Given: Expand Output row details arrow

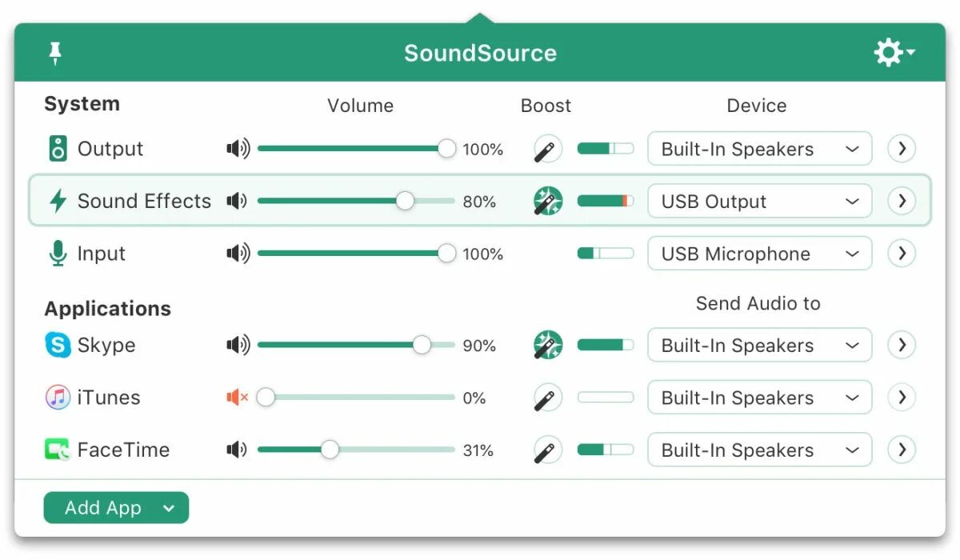Looking at the screenshot, I should 902,149.
